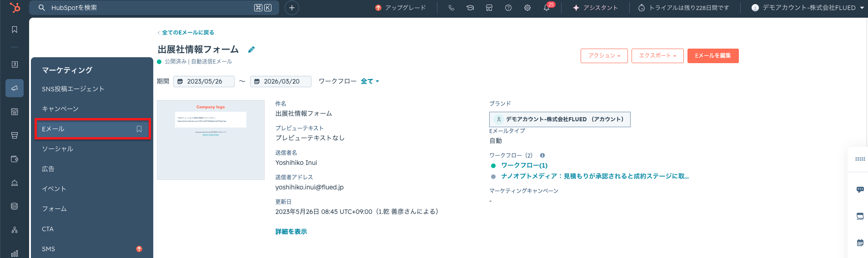Select フォーム in marketing menu
The image size is (868, 258).
pyautogui.click(x=54, y=209)
